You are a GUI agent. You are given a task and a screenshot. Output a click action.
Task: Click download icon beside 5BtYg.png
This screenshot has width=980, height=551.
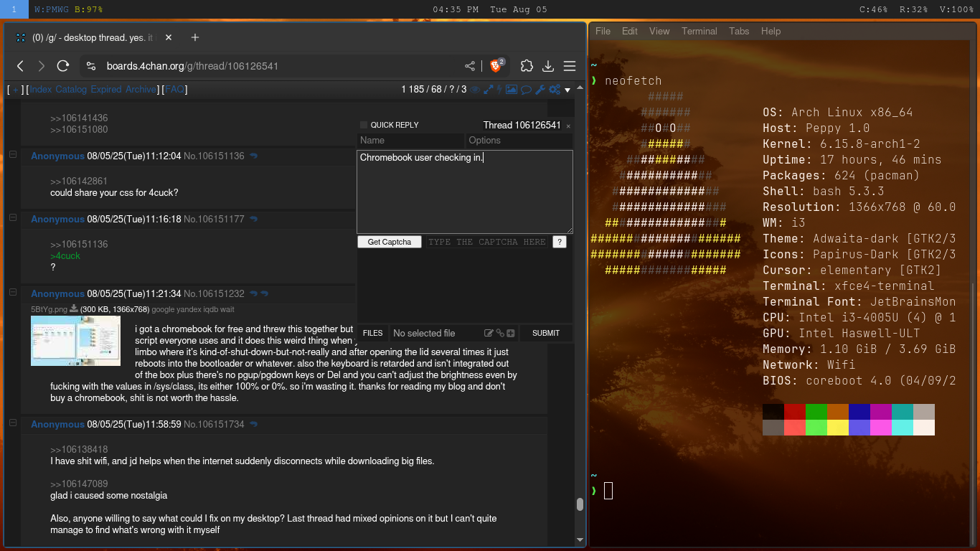coord(74,309)
